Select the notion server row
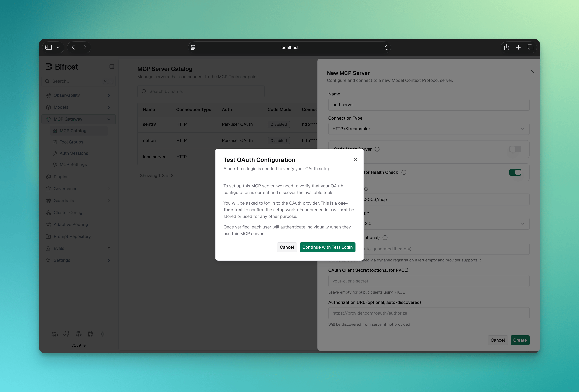Screen dimensions: 579x392 pyautogui.click(x=227, y=140)
